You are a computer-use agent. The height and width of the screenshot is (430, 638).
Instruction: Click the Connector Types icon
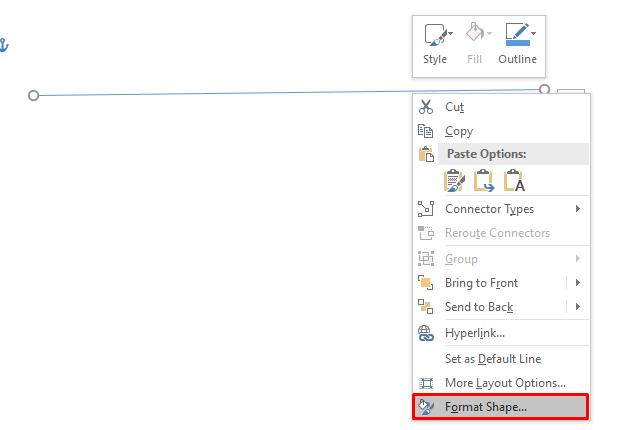(x=426, y=209)
